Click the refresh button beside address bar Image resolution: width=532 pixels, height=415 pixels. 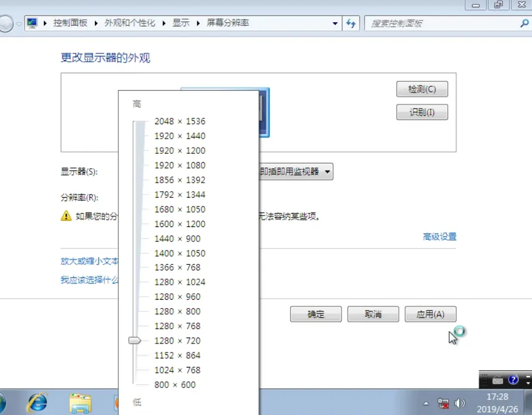(351, 23)
